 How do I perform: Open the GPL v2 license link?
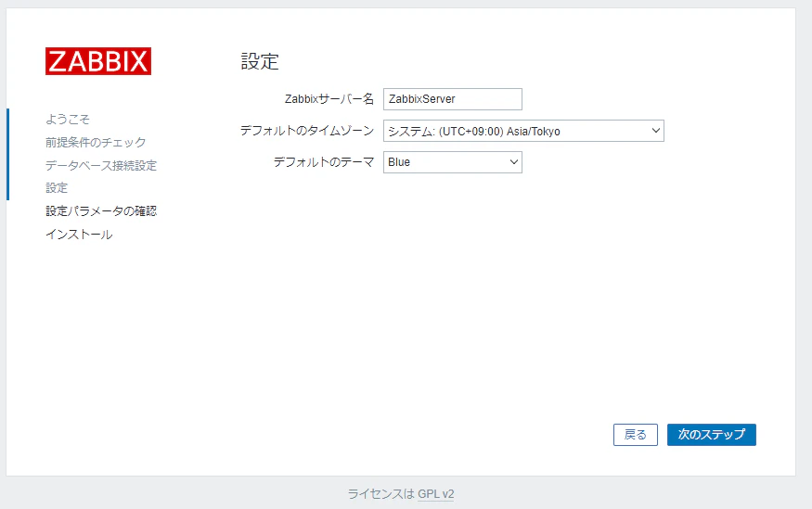436,494
